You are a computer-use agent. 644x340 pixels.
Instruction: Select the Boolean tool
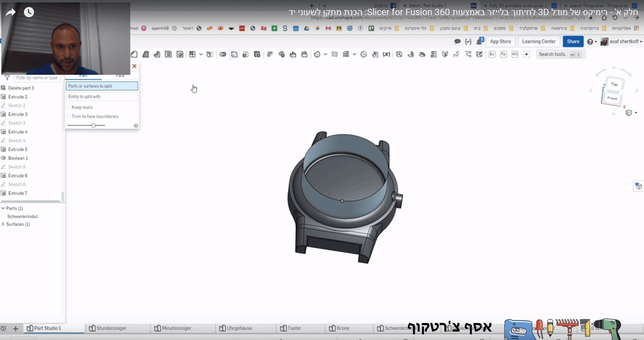coord(223,54)
